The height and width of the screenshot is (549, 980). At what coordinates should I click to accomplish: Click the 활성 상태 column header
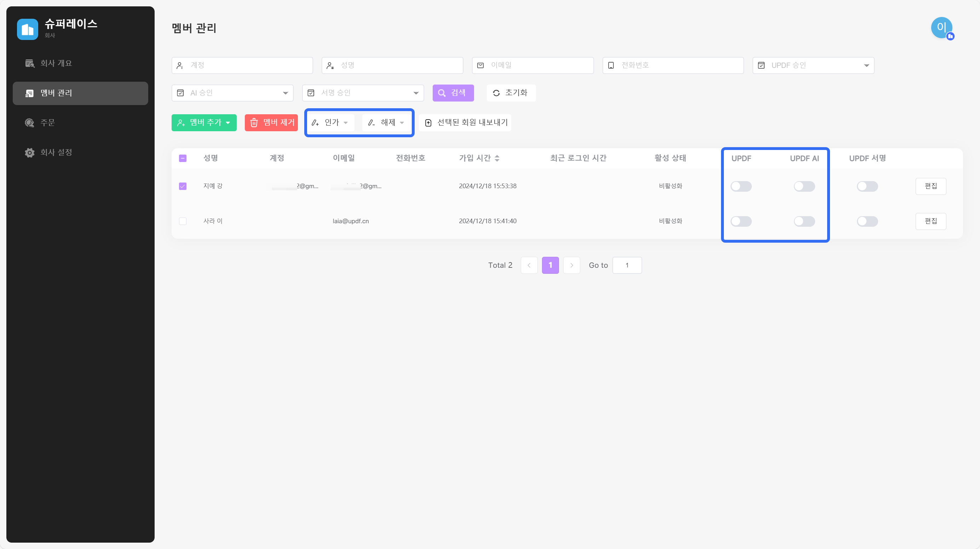[670, 158]
